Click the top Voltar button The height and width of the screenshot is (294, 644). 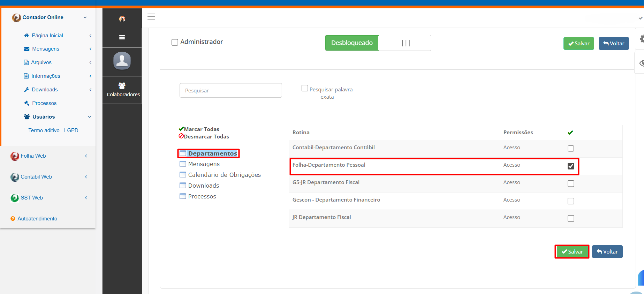pos(614,44)
